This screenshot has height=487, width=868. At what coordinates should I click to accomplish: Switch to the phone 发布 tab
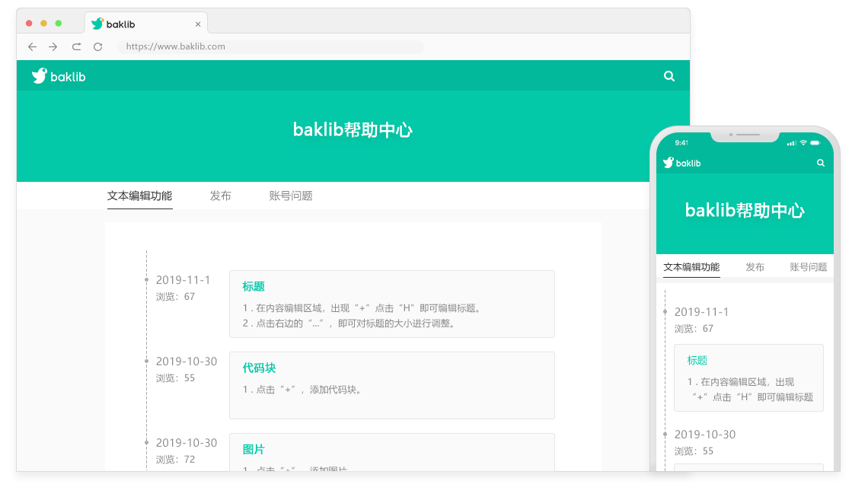755,267
